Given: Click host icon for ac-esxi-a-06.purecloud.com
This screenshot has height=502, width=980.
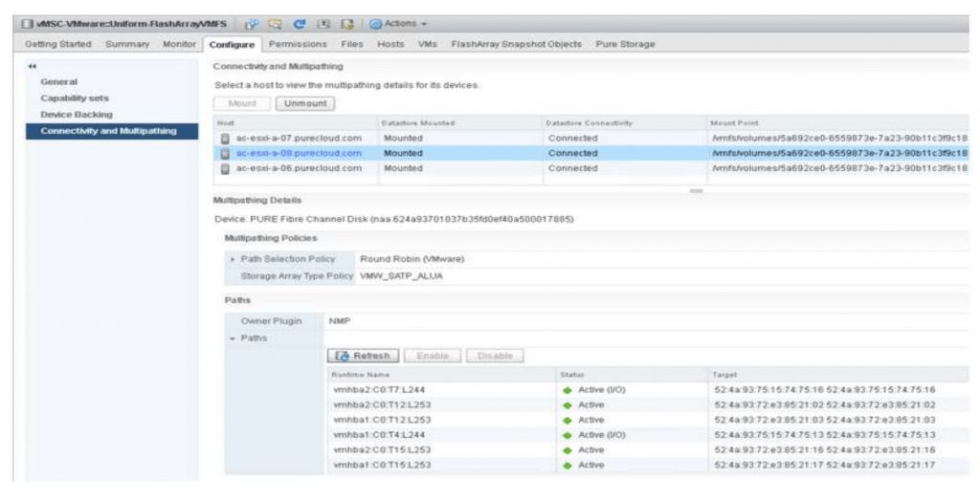Looking at the screenshot, I should pos(225,168).
